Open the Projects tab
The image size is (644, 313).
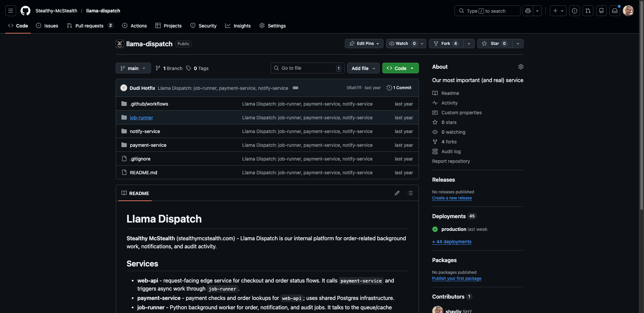coord(168,26)
